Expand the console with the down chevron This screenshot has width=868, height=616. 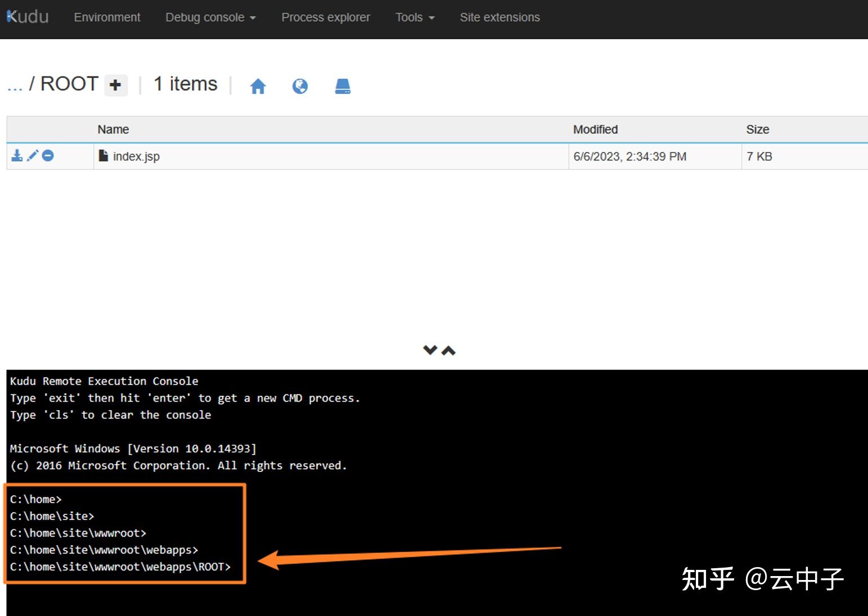(x=429, y=349)
